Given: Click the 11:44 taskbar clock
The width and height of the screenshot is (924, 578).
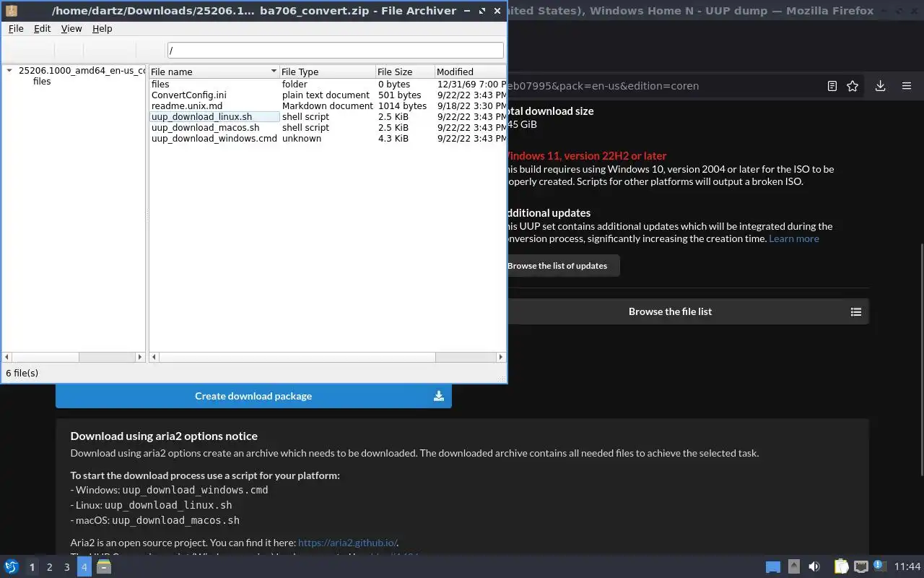Looking at the screenshot, I should click(x=907, y=566).
